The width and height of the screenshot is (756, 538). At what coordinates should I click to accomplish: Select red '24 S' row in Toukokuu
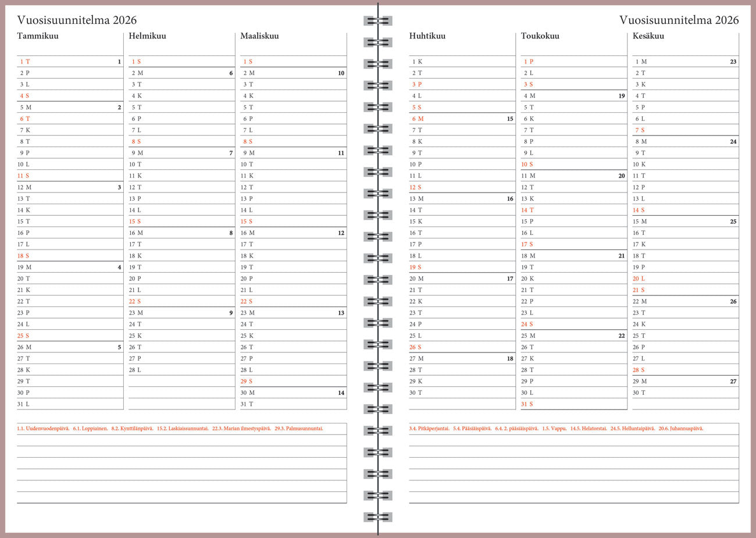[x=574, y=324]
